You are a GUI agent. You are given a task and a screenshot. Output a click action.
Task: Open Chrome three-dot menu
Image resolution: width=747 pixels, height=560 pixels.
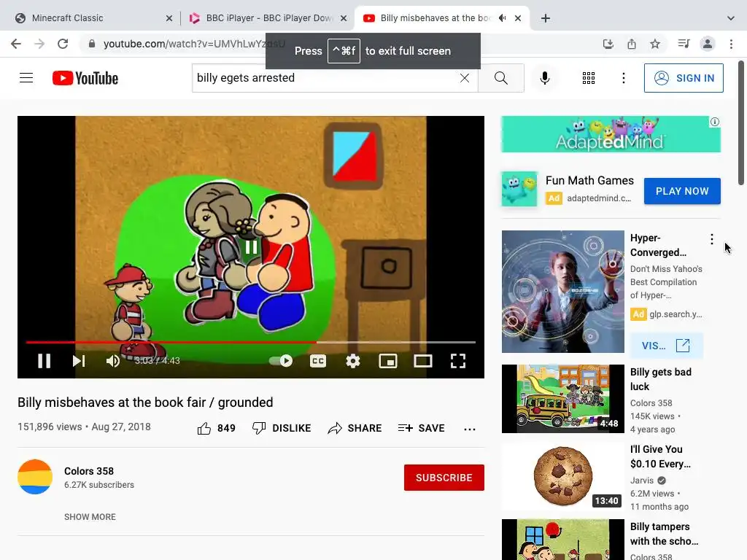click(x=731, y=44)
